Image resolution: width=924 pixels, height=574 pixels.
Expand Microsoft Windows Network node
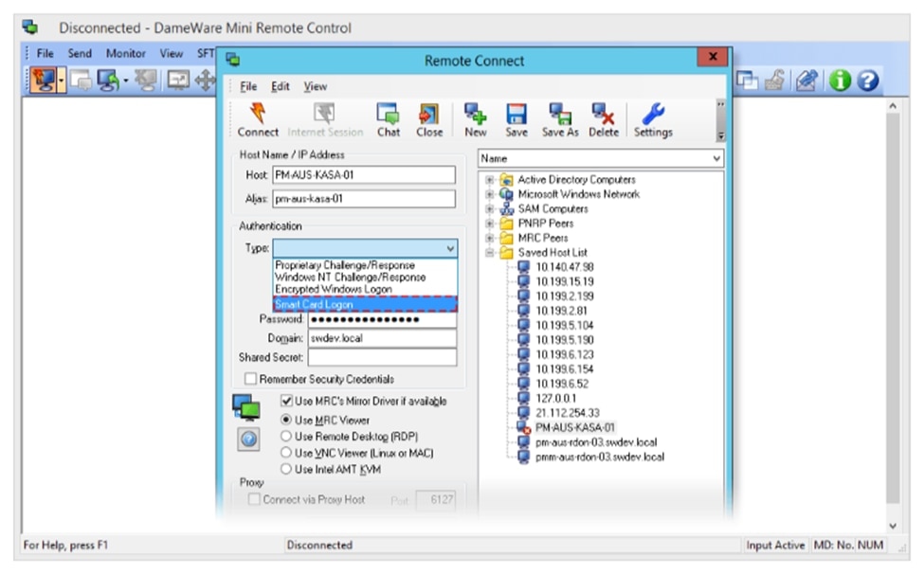point(489,193)
